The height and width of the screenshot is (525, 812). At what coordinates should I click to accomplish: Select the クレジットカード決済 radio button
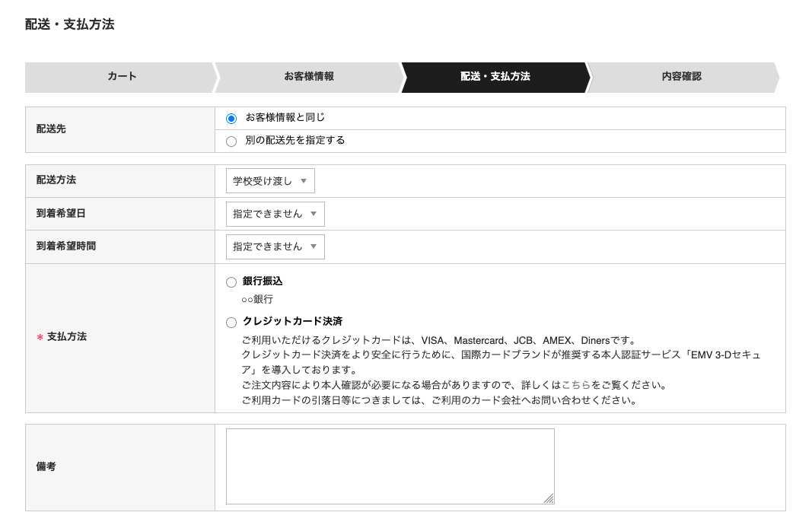tap(231, 323)
